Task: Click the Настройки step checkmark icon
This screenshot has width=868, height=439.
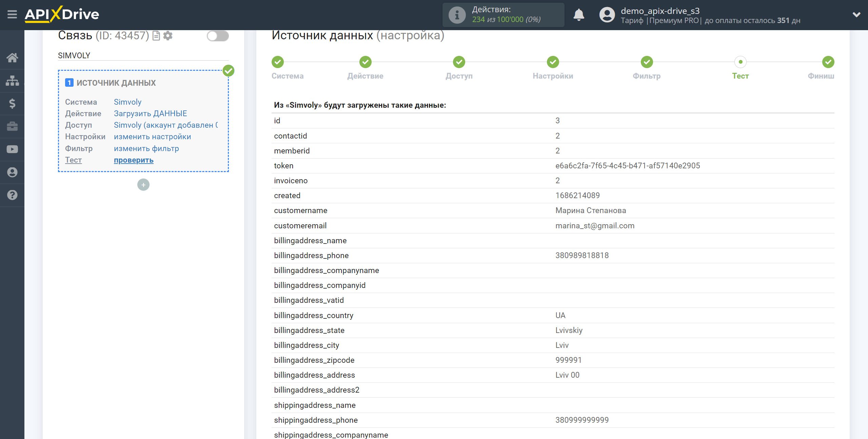Action: [553, 62]
